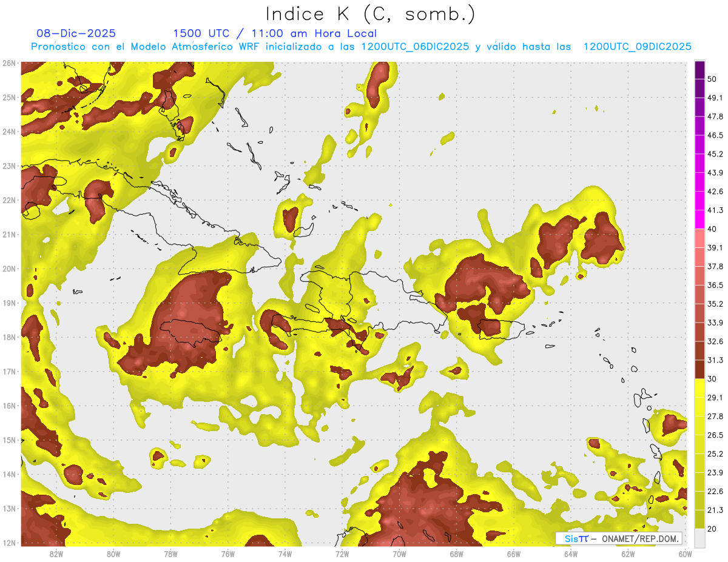Click the colorbar label '47.8'
728x562 pixels.
(715, 116)
